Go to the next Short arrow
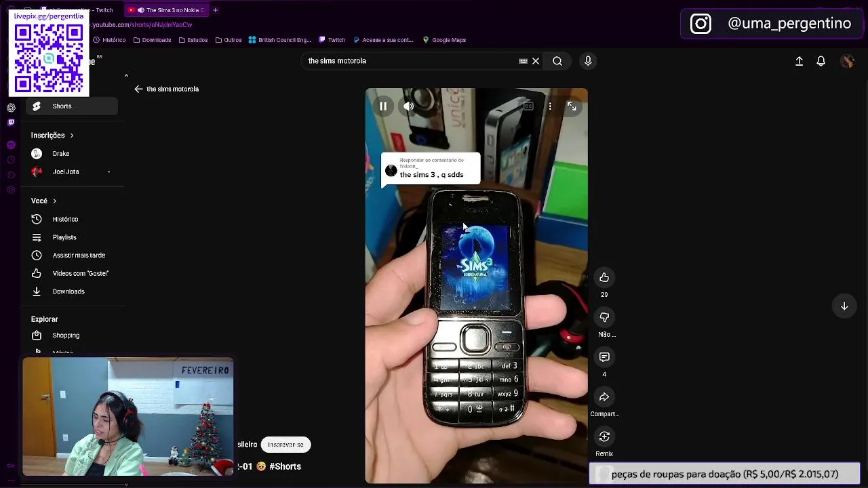The image size is (868, 488). point(844,306)
